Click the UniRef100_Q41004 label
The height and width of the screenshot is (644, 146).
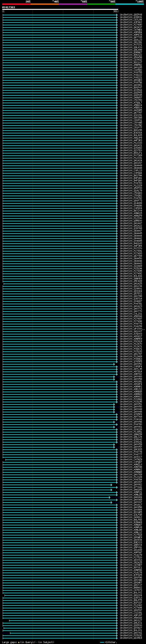(x=131, y=595)
